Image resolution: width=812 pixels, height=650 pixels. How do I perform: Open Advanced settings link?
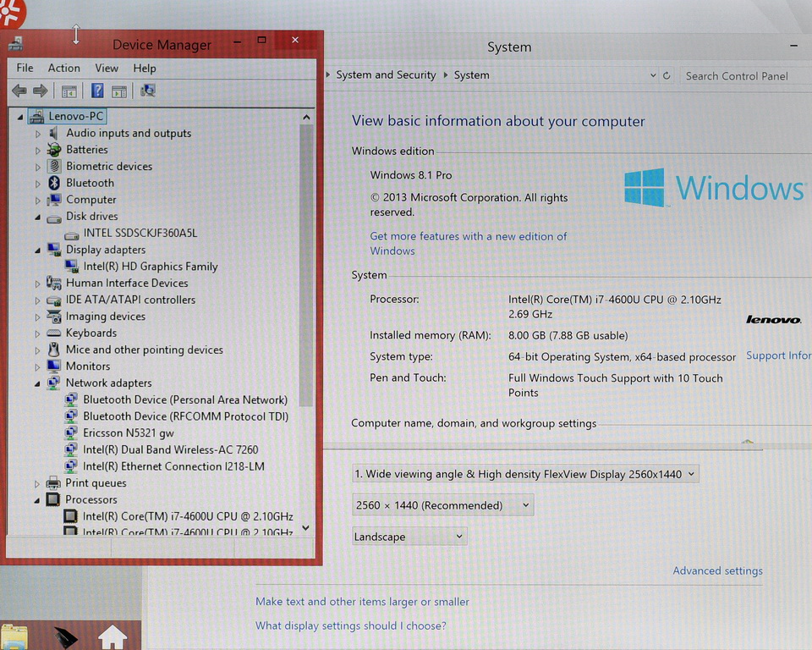pos(717,570)
